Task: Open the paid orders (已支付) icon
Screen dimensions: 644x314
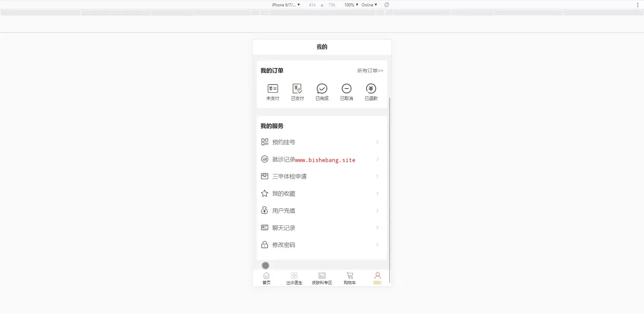Action: [x=297, y=89]
